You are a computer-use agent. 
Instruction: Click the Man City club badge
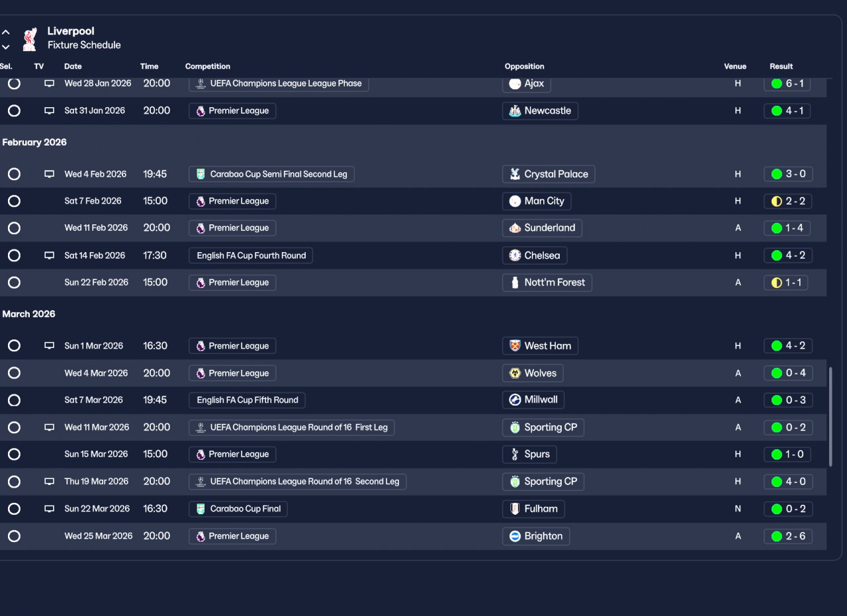(x=515, y=201)
